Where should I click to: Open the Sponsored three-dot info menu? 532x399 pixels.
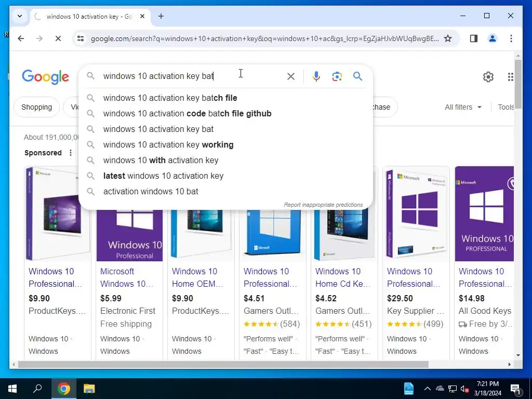[x=71, y=153]
